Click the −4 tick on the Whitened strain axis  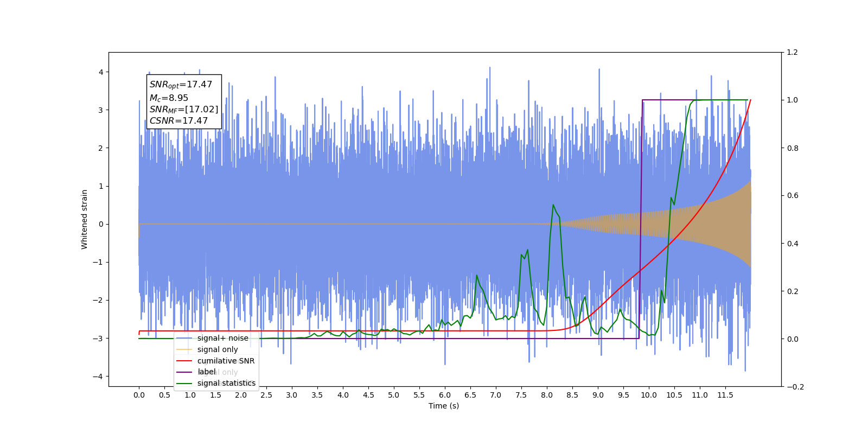(98, 376)
